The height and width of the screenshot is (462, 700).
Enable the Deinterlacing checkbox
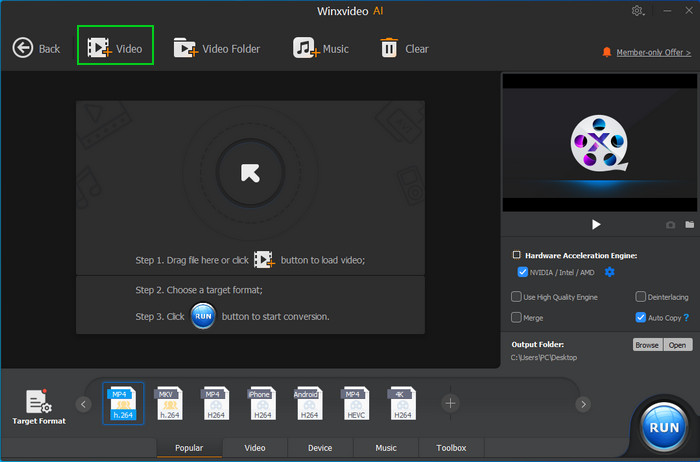(x=640, y=297)
